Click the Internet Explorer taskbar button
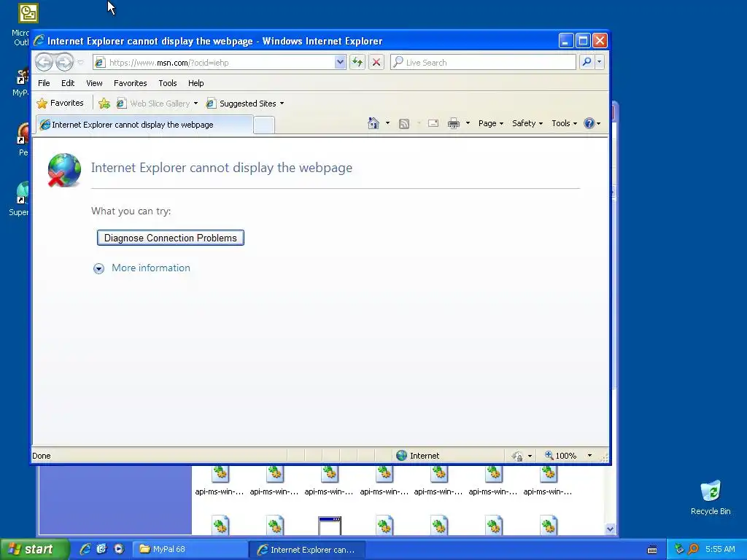 point(307,550)
